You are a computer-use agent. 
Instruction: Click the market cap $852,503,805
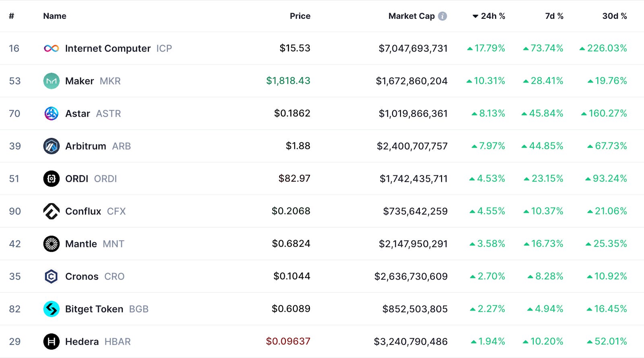tap(415, 309)
